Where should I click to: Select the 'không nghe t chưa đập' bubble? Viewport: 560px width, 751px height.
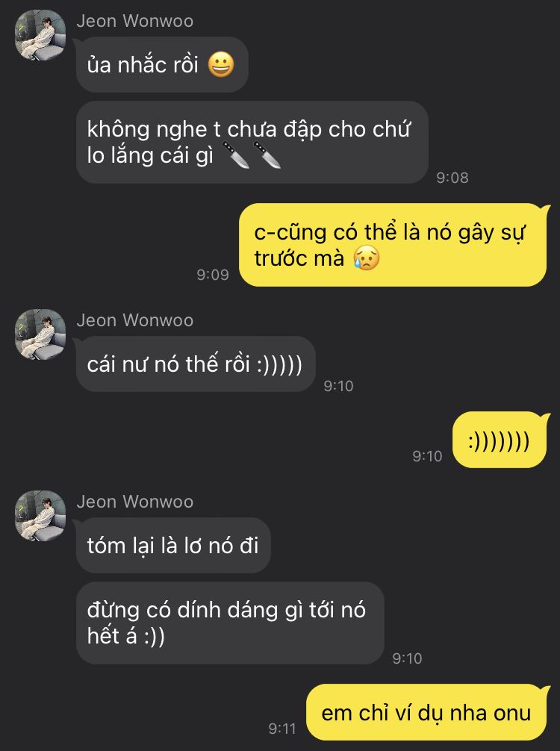click(x=252, y=143)
